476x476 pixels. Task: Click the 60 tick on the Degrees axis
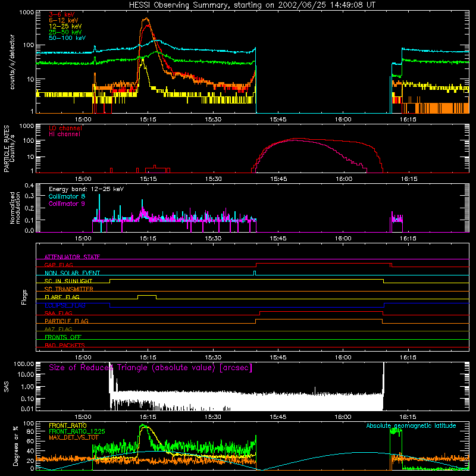[x=31, y=441]
